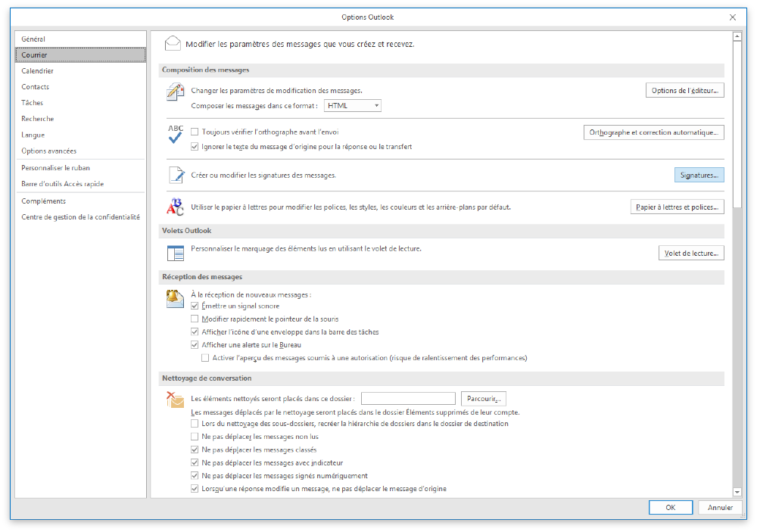Check 'Activer l'aperçu des messages soumis' option
This screenshot has height=532, width=757.
[x=205, y=358]
